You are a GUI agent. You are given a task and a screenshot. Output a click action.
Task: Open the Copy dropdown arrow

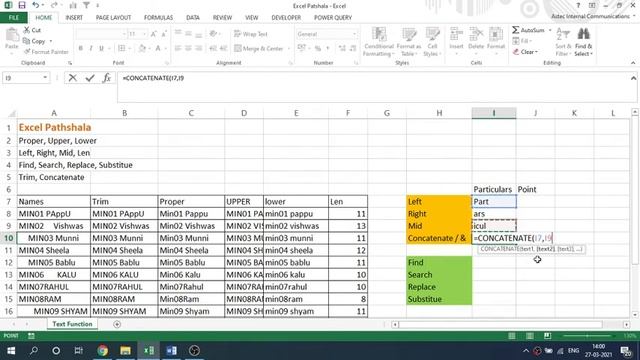pyautogui.click(x=51, y=41)
